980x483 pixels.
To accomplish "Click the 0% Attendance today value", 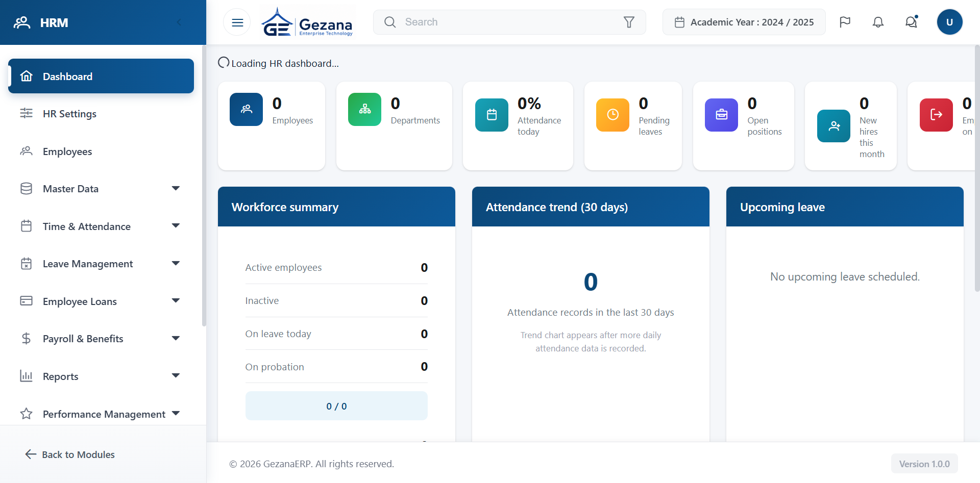I will pyautogui.click(x=529, y=104).
